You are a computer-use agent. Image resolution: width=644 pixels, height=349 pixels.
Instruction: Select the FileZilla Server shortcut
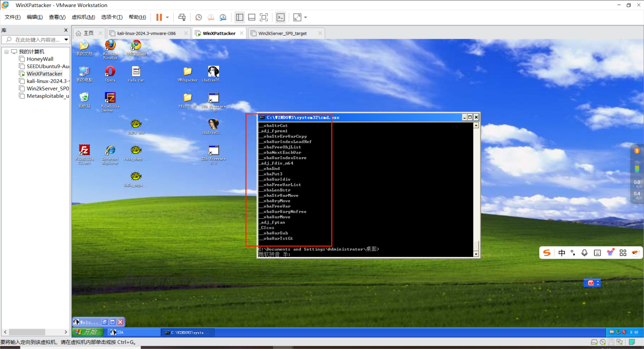[x=110, y=101]
